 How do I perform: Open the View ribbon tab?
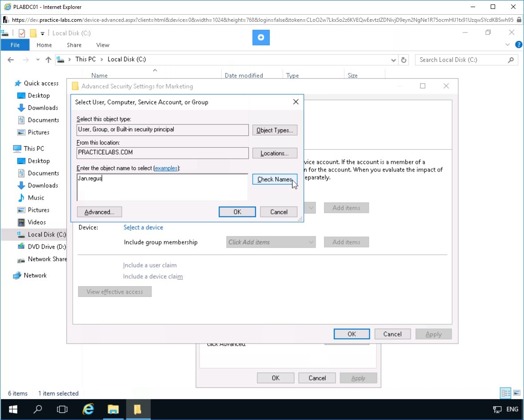click(103, 45)
